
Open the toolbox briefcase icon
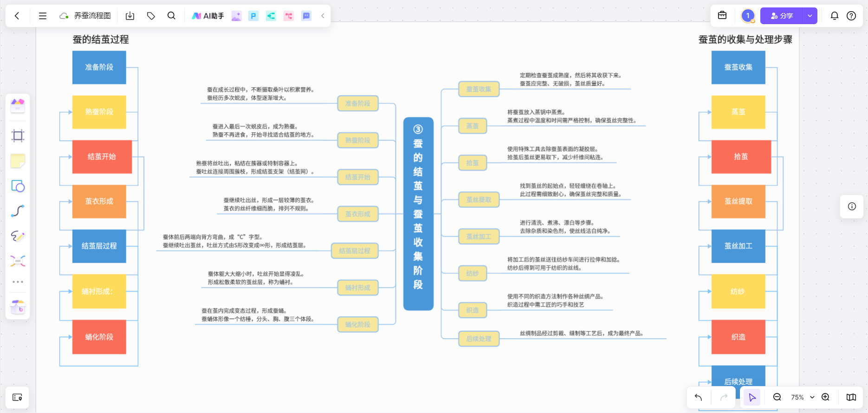(x=722, y=15)
